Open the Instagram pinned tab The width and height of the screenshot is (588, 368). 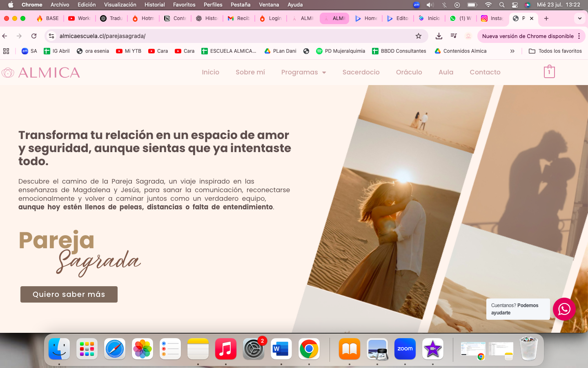tap(492, 18)
